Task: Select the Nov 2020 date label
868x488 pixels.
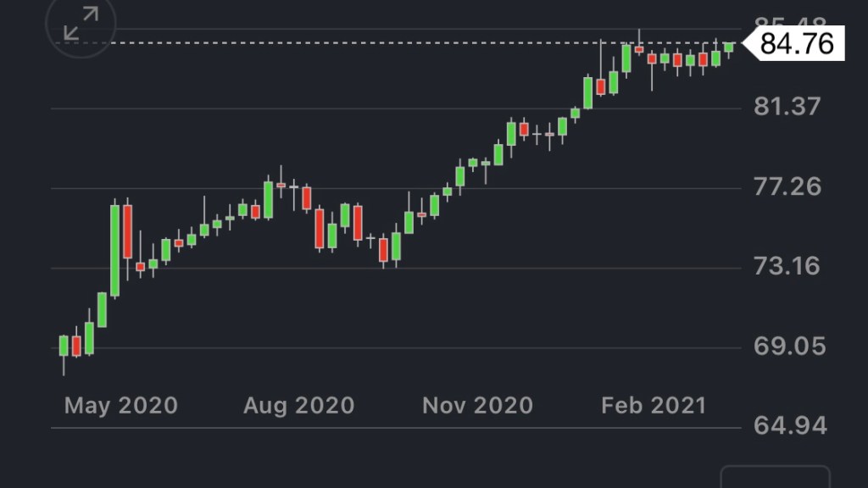Action: pos(477,406)
